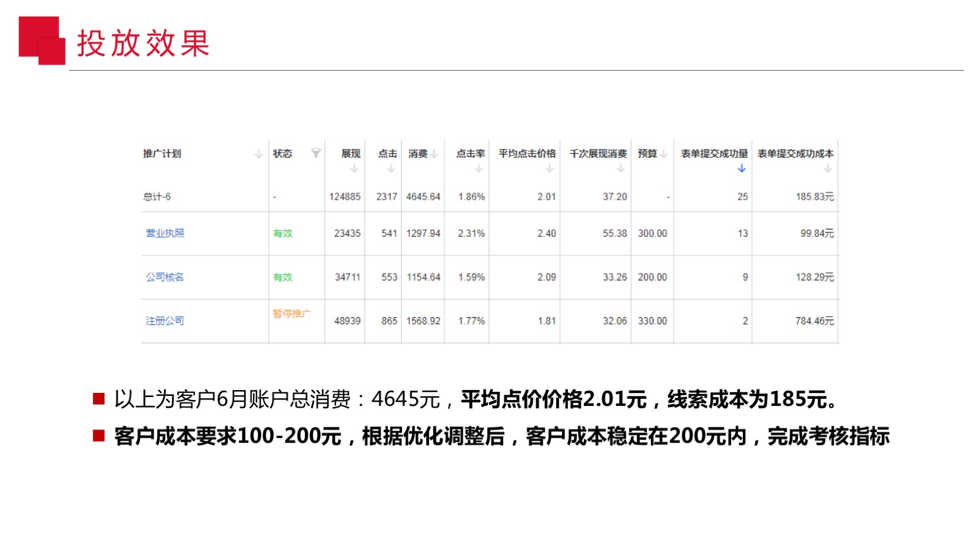This screenshot has height=552, width=980.
Task: Select the 推广计划 column header
Action: pos(162,154)
